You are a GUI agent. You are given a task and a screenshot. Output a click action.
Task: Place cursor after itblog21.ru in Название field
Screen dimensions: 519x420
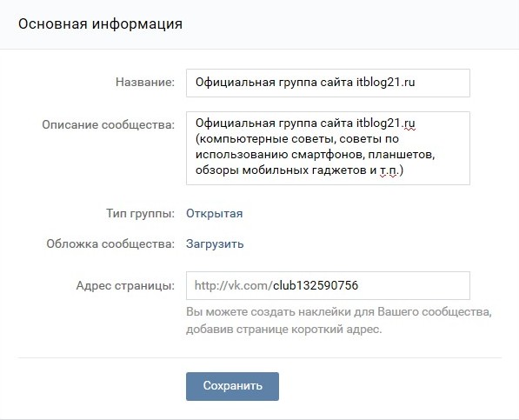tap(416, 83)
